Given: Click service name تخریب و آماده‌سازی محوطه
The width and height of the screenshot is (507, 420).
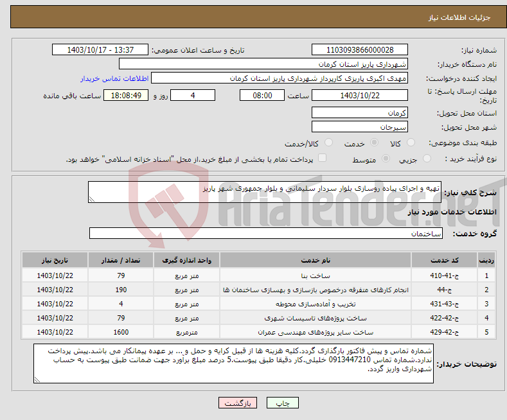Looking at the screenshot, I should point(316,304).
